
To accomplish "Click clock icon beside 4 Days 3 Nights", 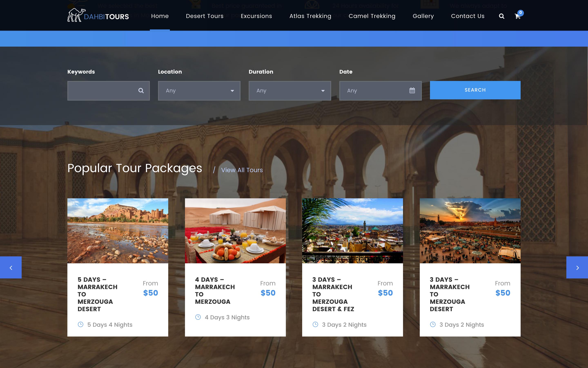I will tap(198, 317).
